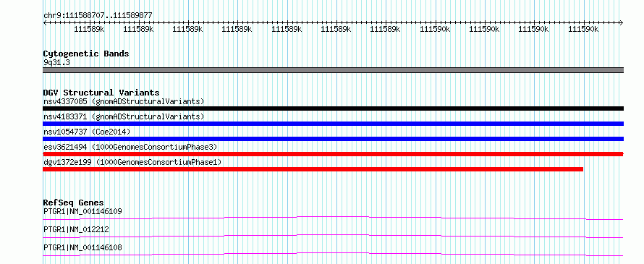This screenshot has height=264, width=644.
Task: Click the PTGR1|NM_001146109 transcript label
Action: 82,211
